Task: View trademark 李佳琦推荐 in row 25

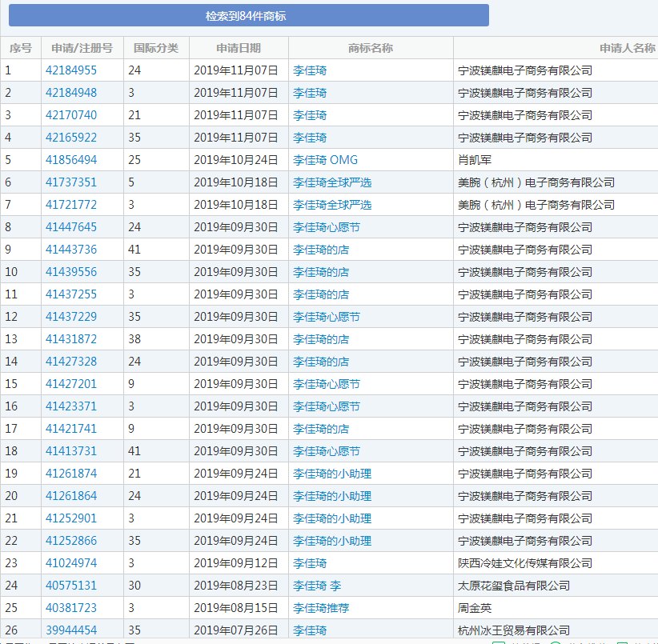Action: [323, 607]
